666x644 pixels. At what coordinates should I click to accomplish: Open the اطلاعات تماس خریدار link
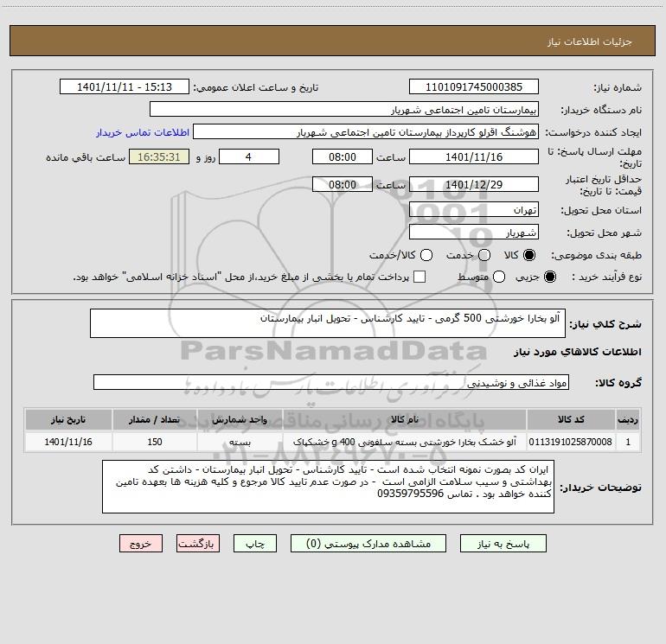(x=143, y=132)
